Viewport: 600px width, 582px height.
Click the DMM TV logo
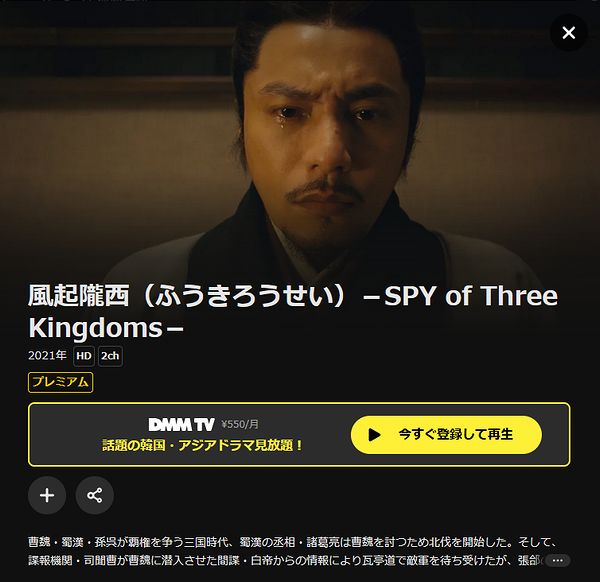(181, 424)
